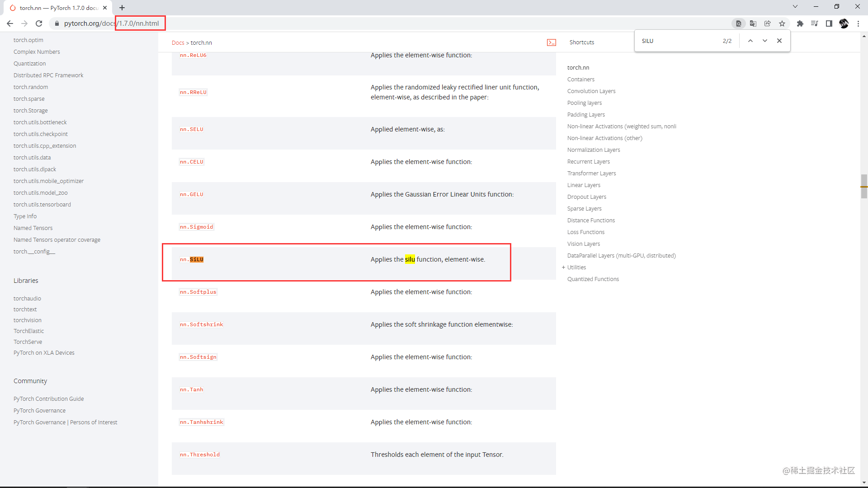The height and width of the screenshot is (488, 868).
Task: Open a new browser tab
Action: point(122,8)
